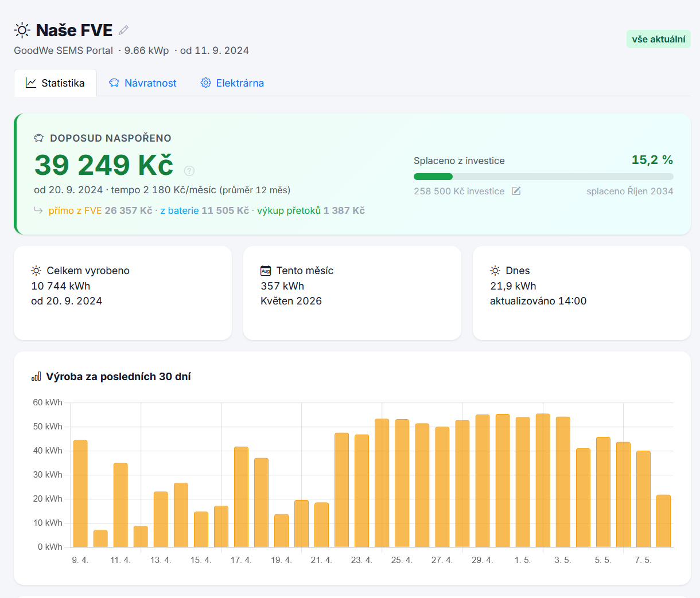
Task: Click the 'tempo 2 180 Kč/měsíc' text
Action: [x=164, y=190]
